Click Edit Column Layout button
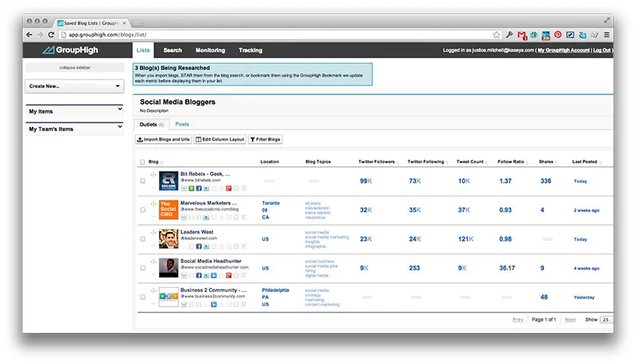Image resolution: width=636 pixels, height=364 pixels. click(x=220, y=139)
